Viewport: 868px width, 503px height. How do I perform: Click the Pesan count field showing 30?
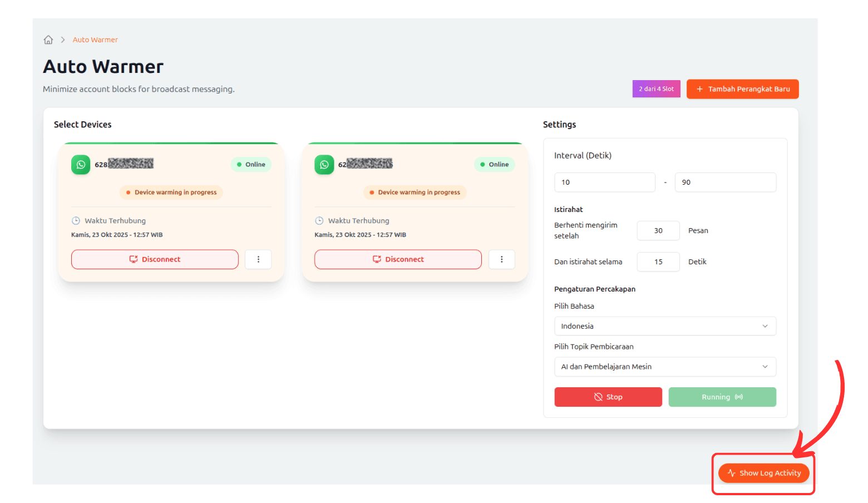658,230
